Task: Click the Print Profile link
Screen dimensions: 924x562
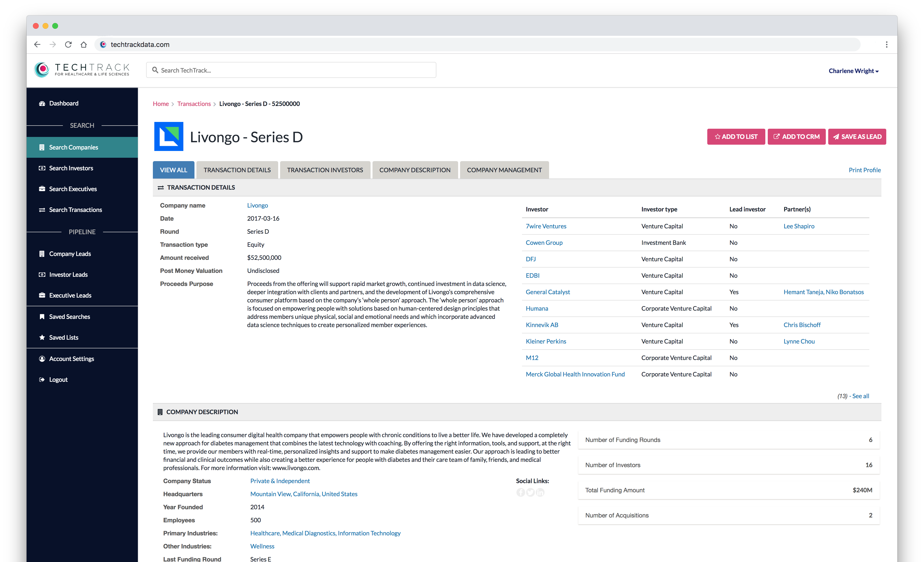Action: (865, 170)
